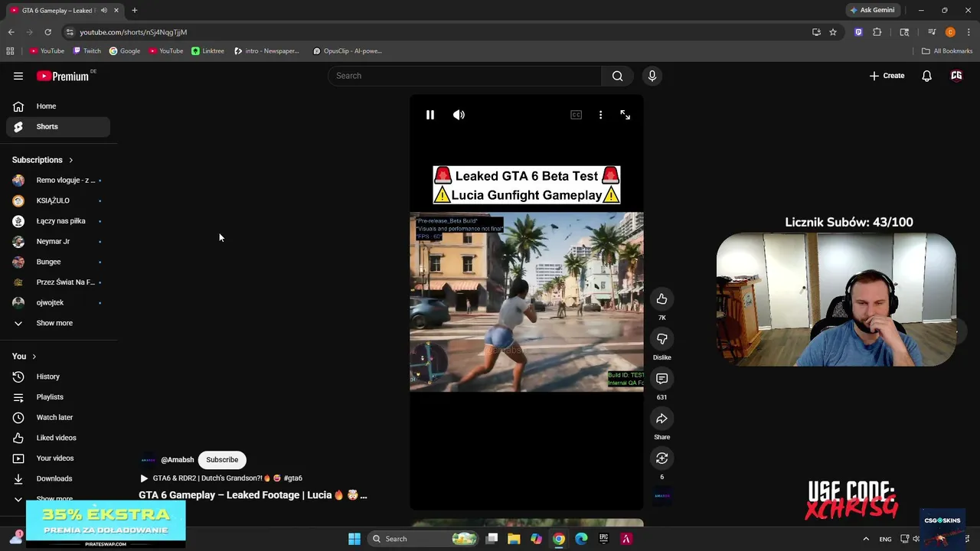980x551 pixels.
Task: Launch Epic Games from taskbar
Action: (x=603, y=539)
